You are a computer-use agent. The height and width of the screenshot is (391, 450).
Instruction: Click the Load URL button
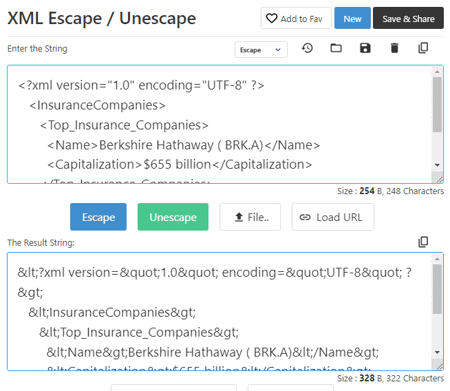pos(333,217)
